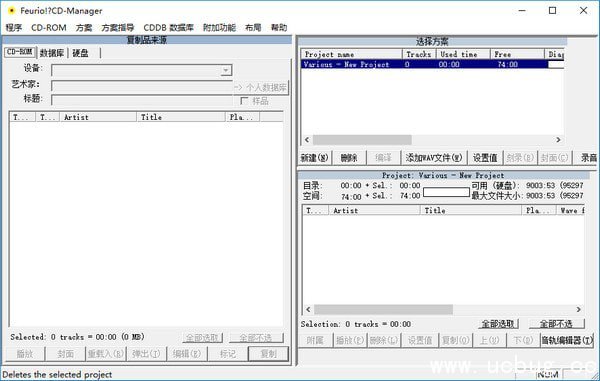Viewport: 600px width, 381px height.
Task: Click the project track list Artist header
Action: tap(374, 210)
